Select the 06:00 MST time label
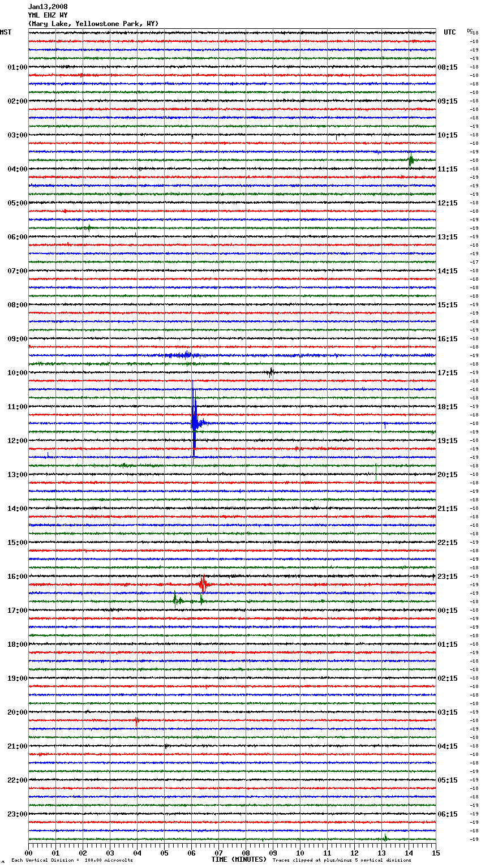Screen dimensions: 481x868 click(x=18, y=237)
